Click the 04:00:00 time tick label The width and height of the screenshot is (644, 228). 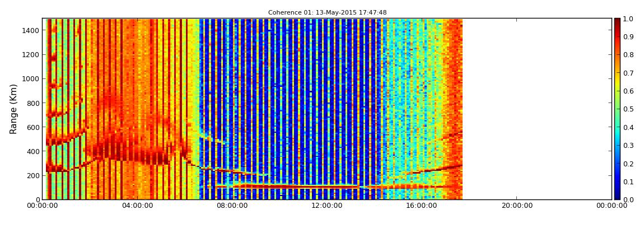[x=138, y=206]
